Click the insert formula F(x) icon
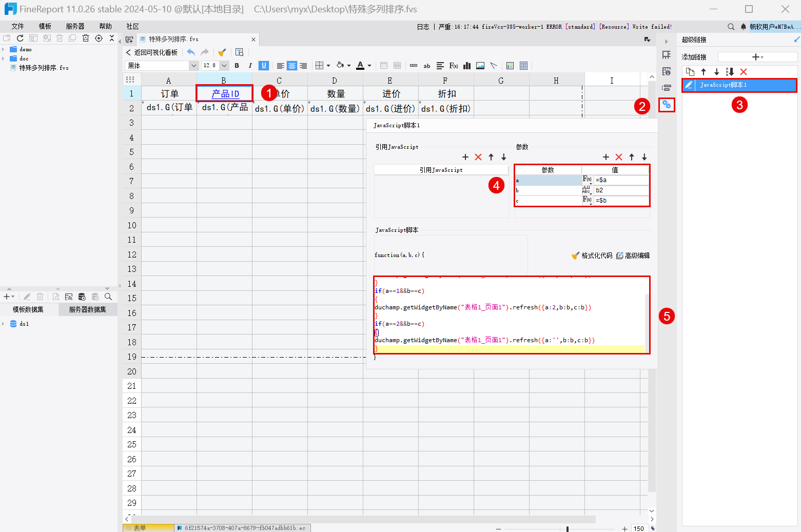The height and width of the screenshot is (532, 801). 454,66
